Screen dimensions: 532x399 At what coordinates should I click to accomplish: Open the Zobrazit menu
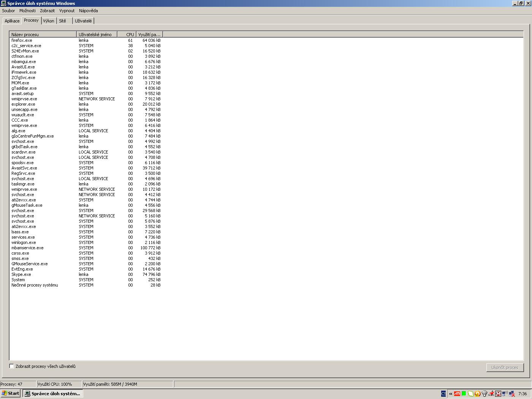47,11
